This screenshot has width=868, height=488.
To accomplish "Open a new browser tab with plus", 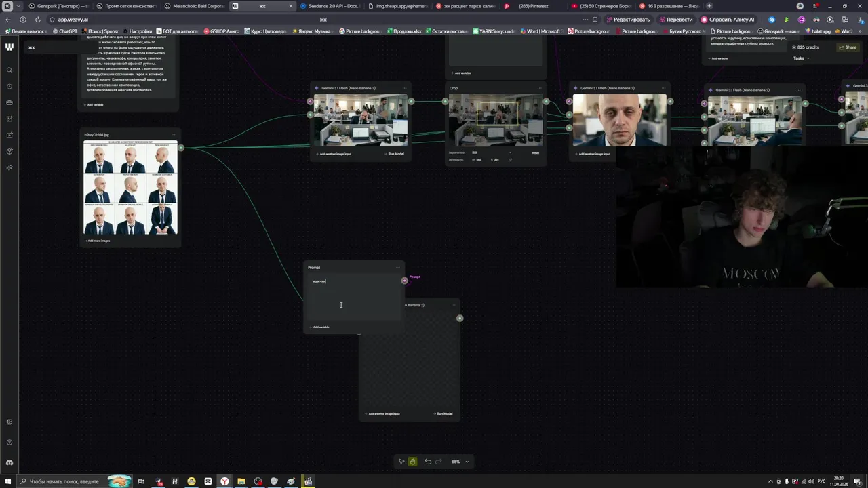I will pyautogui.click(x=709, y=6).
